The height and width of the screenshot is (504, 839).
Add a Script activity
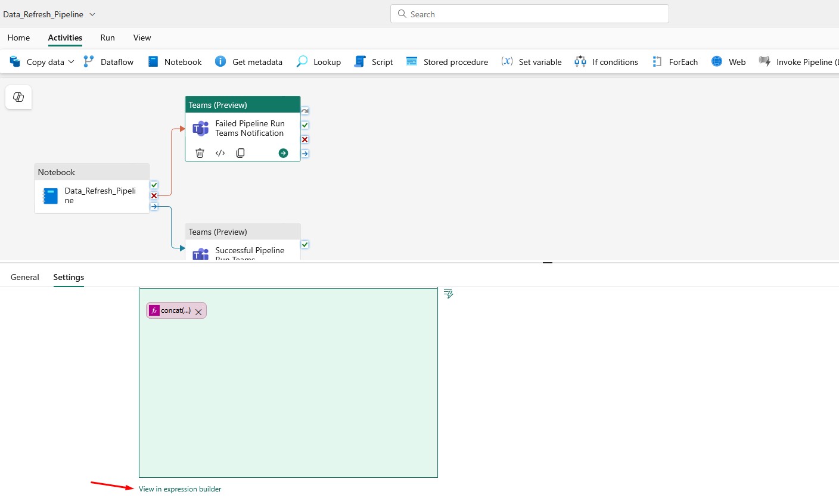tap(374, 62)
